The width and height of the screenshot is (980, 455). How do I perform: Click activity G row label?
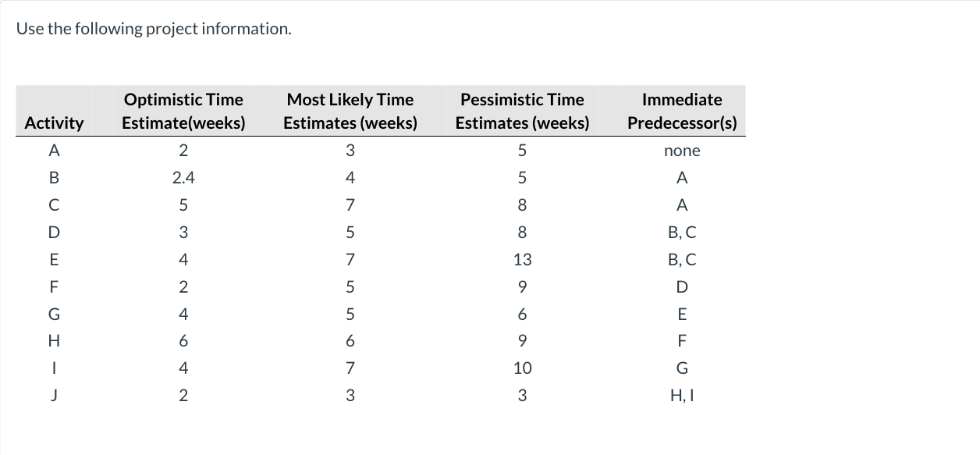click(54, 314)
